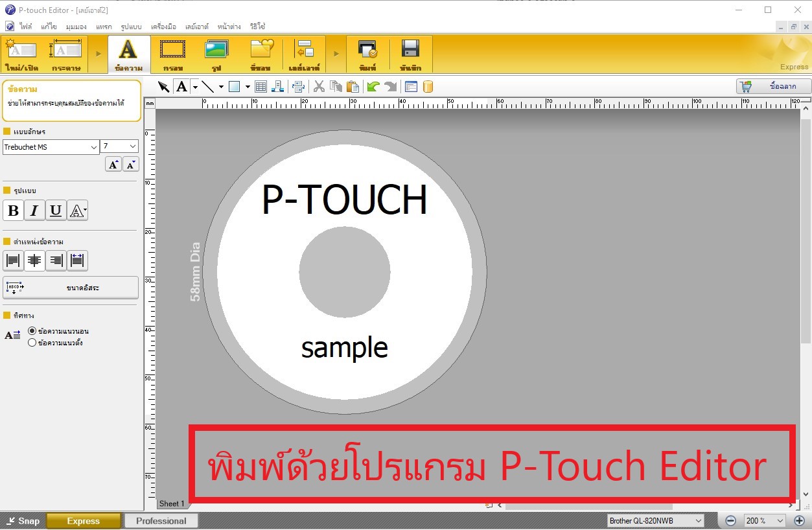Open the Properties window toolbar icon
Image resolution: width=812 pixels, height=530 pixels.
click(x=411, y=87)
